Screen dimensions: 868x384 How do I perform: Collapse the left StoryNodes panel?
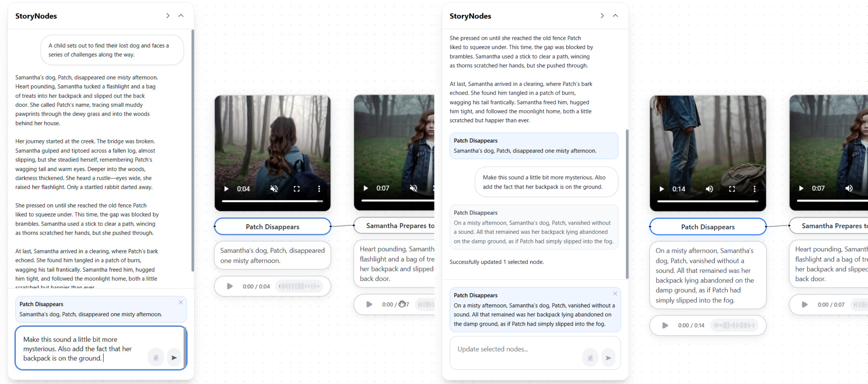coord(181,16)
